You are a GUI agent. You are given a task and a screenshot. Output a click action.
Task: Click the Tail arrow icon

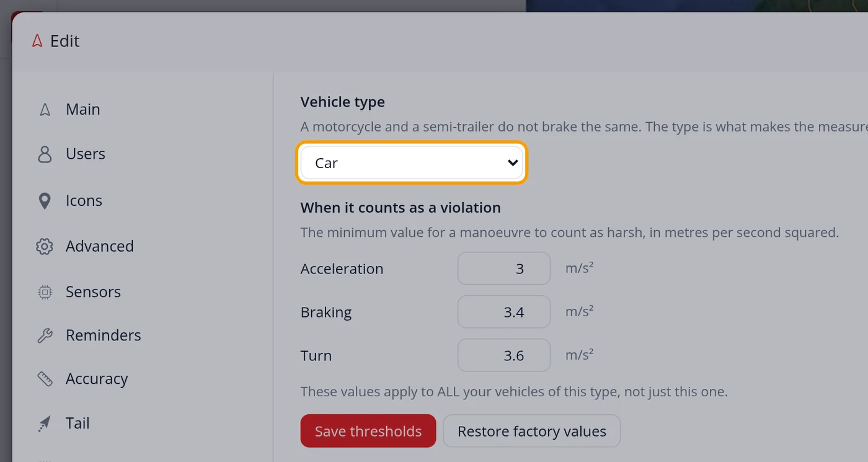(x=45, y=424)
